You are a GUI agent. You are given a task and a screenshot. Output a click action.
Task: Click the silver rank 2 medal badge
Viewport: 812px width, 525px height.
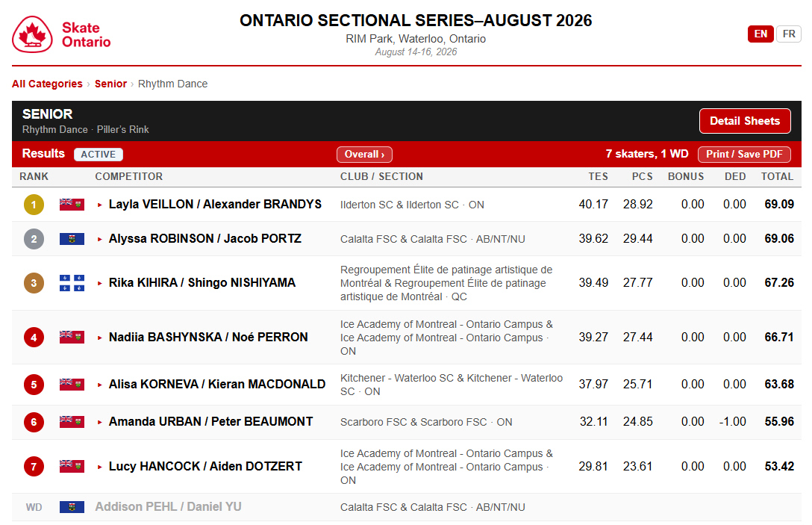coord(34,239)
